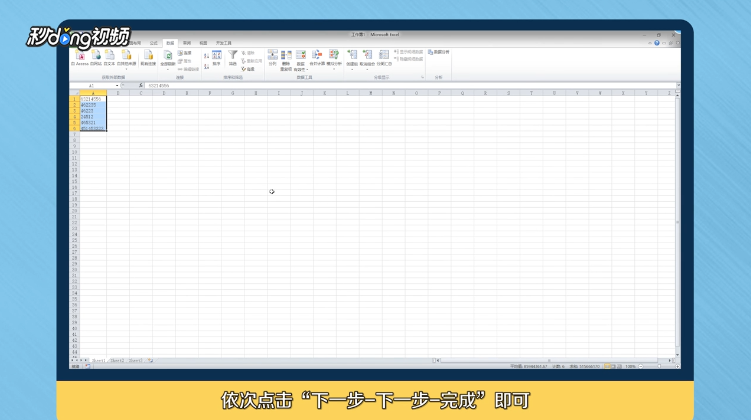
Task: Expand Outline group dialog launcher
Action: [x=422, y=77]
